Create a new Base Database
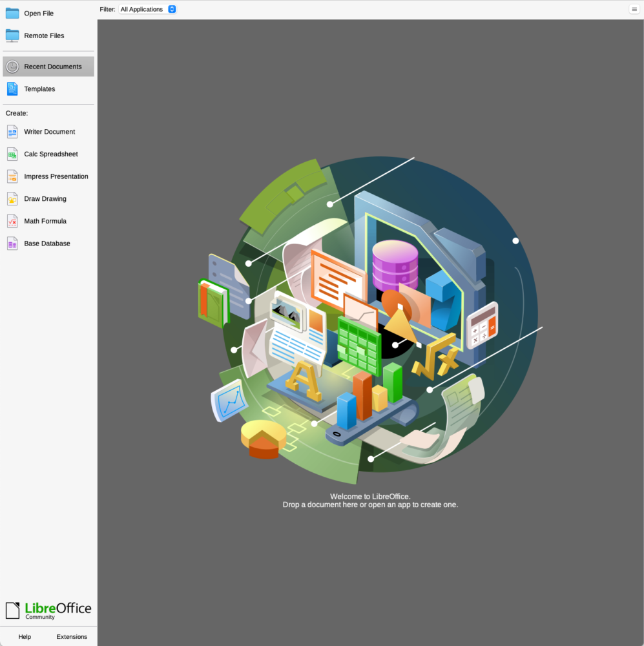The height and width of the screenshot is (646, 644). point(47,244)
